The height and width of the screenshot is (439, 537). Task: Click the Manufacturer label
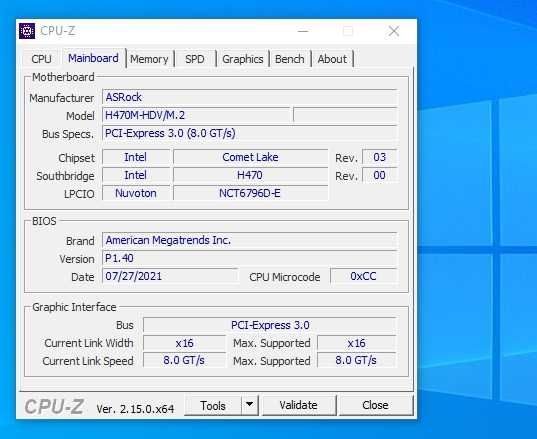62,98
